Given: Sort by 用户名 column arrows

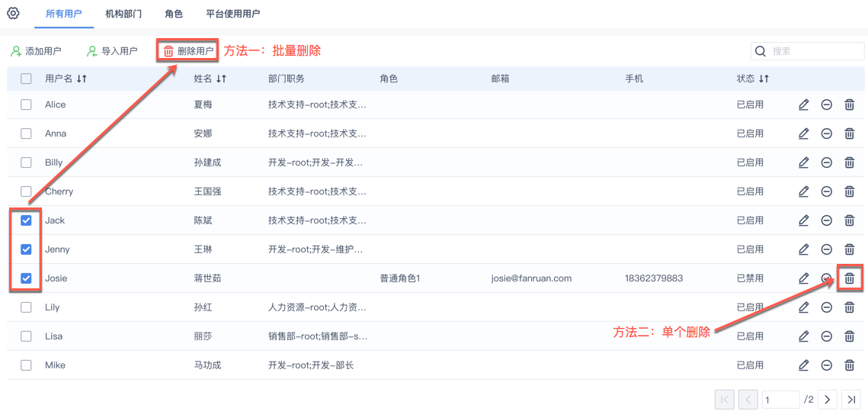Looking at the screenshot, I should pyautogui.click(x=82, y=79).
